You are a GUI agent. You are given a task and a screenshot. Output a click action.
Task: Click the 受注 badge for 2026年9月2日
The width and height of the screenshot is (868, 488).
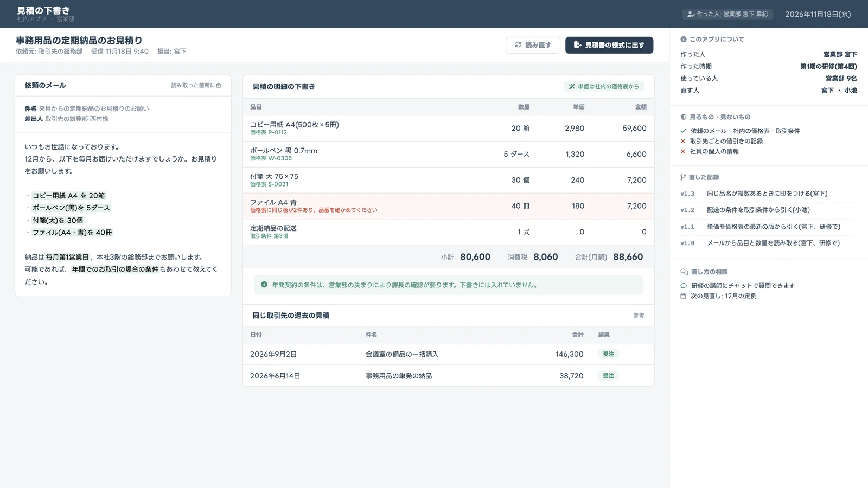pos(608,354)
